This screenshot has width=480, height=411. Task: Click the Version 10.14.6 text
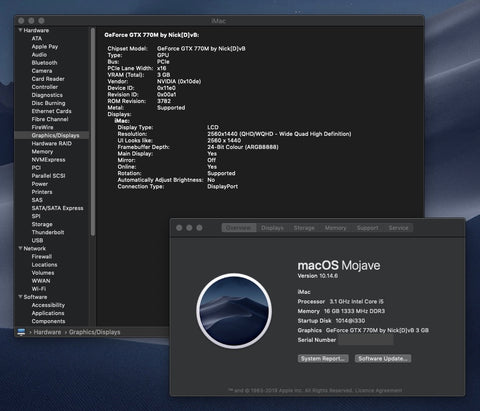317,276
